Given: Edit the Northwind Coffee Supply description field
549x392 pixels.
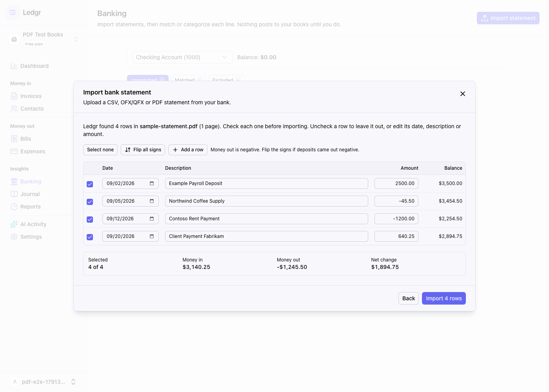Looking at the screenshot, I should (x=267, y=201).
